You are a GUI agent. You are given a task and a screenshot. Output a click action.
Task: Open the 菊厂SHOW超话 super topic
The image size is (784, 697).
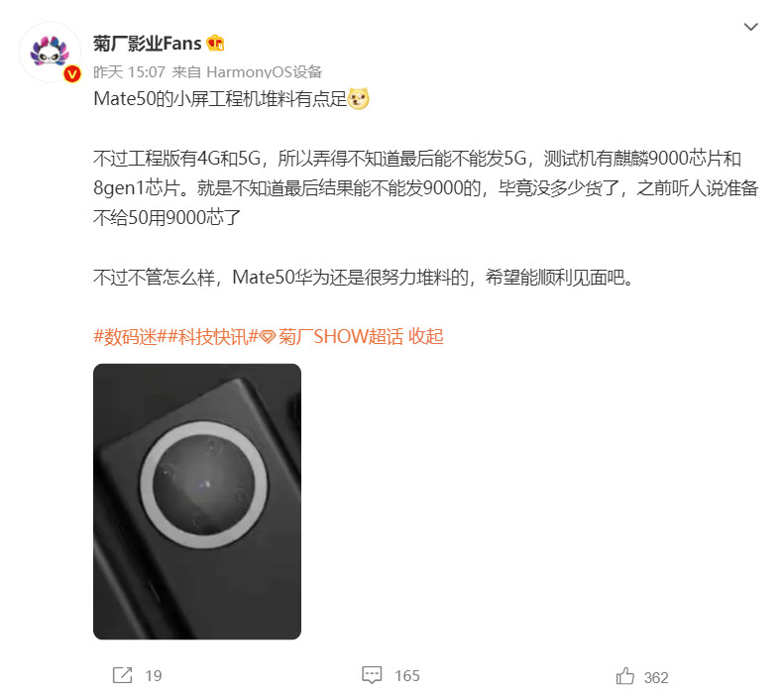(x=341, y=337)
